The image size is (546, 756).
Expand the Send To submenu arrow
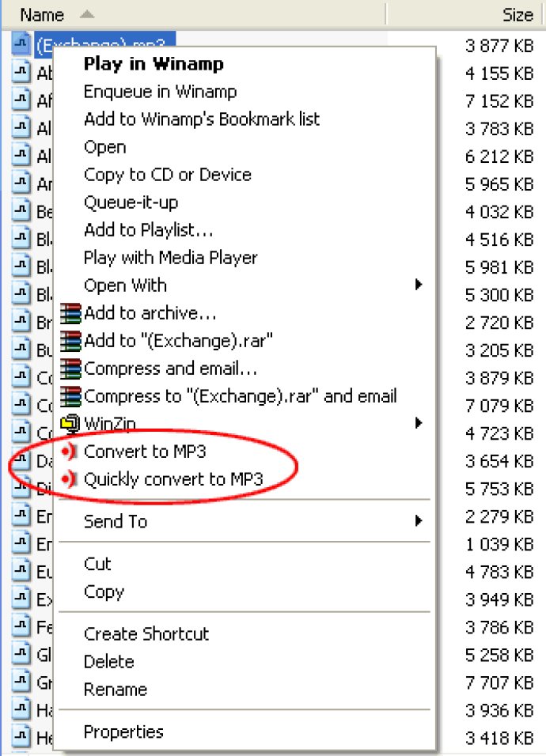point(419,520)
